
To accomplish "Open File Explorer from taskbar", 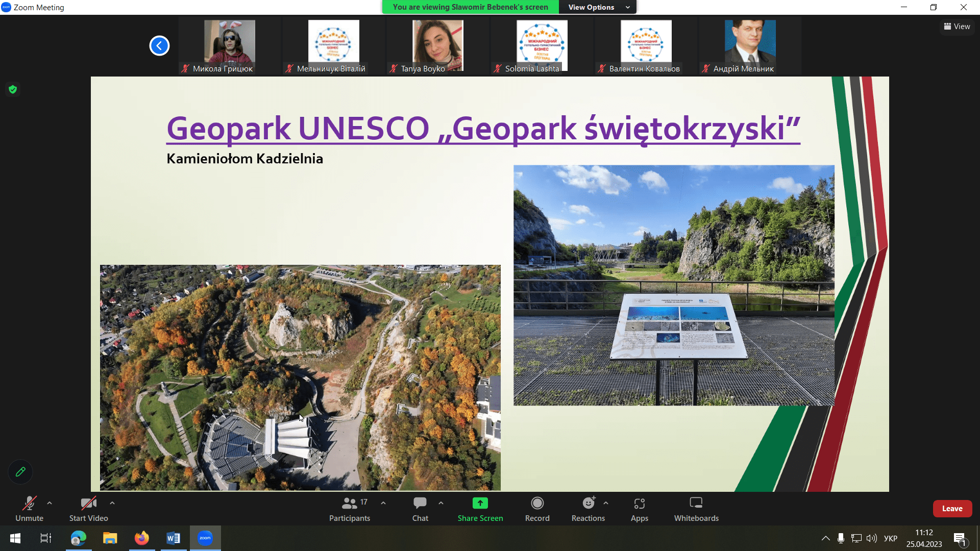I will point(110,538).
